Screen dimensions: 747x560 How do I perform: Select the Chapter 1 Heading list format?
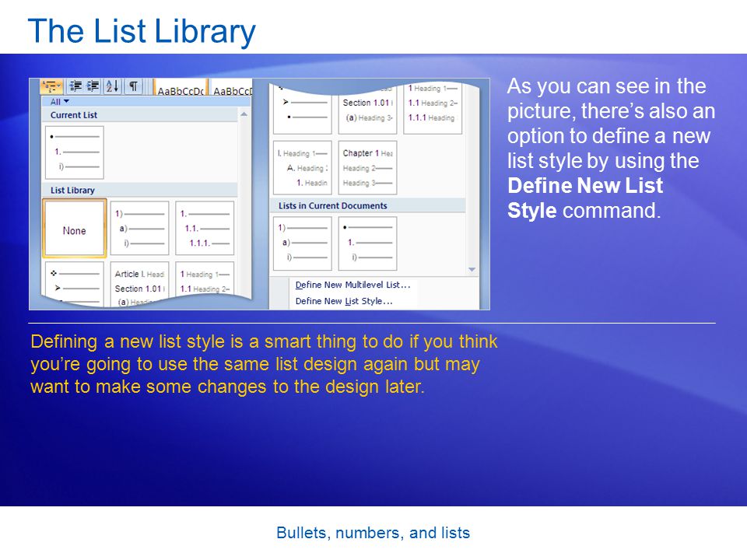pyautogui.click(x=367, y=168)
